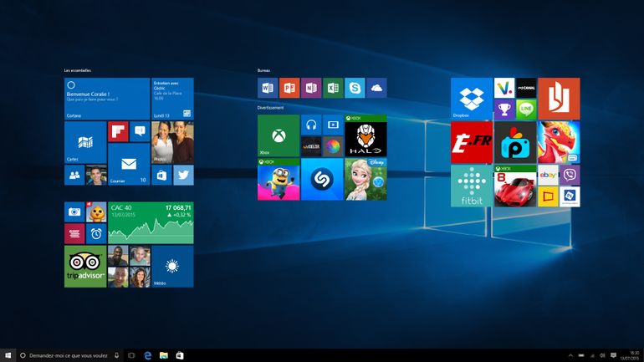Launch the Halo game tile
The image size is (644, 362).
coord(365,135)
